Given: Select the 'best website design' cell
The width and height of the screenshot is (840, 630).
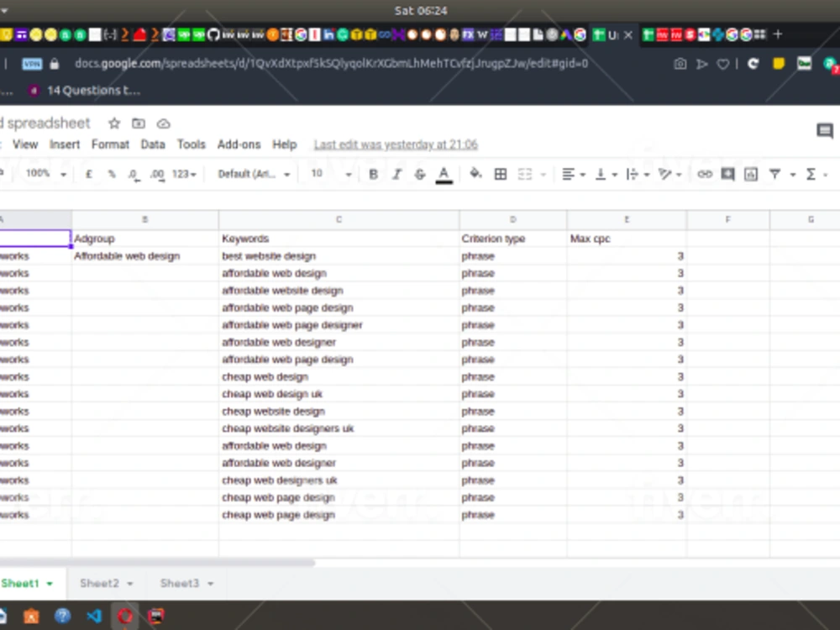Looking at the screenshot, I should tap(339, 256).
